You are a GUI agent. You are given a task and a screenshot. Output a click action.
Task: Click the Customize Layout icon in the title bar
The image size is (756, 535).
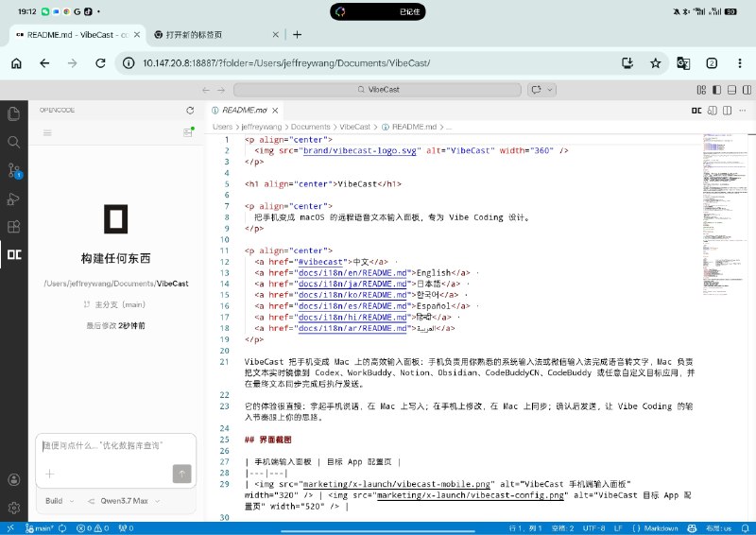pos(701,90)
